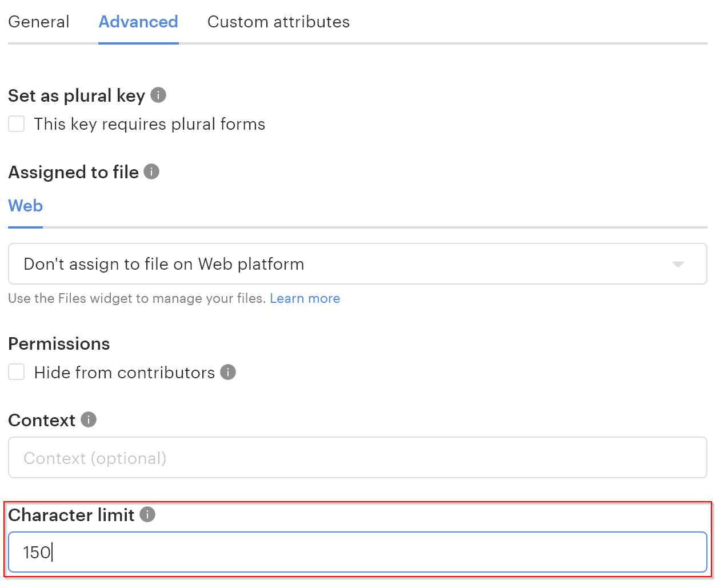Click info icon beside Context heading
The height and width of the screenshot is (588, 716).
(x=89, y=419)
